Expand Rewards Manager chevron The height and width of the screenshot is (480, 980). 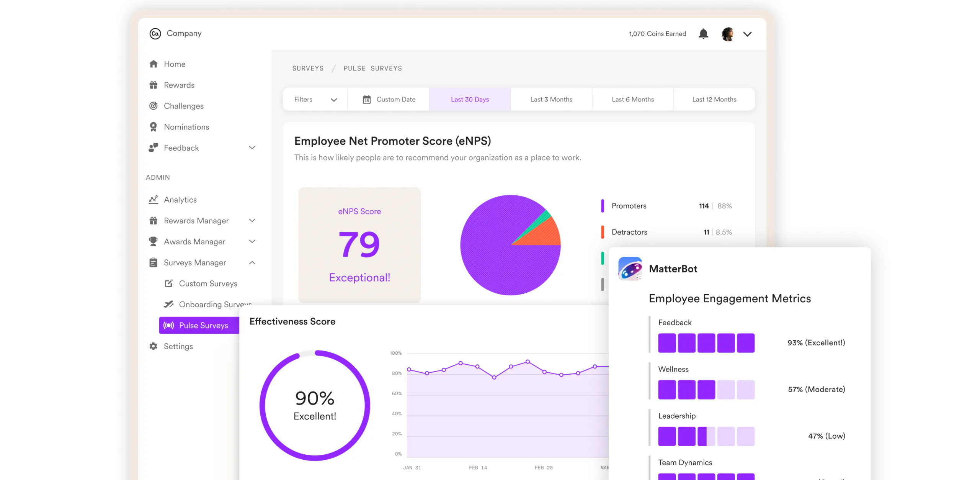pyautogui.click(x=252, y=220)
